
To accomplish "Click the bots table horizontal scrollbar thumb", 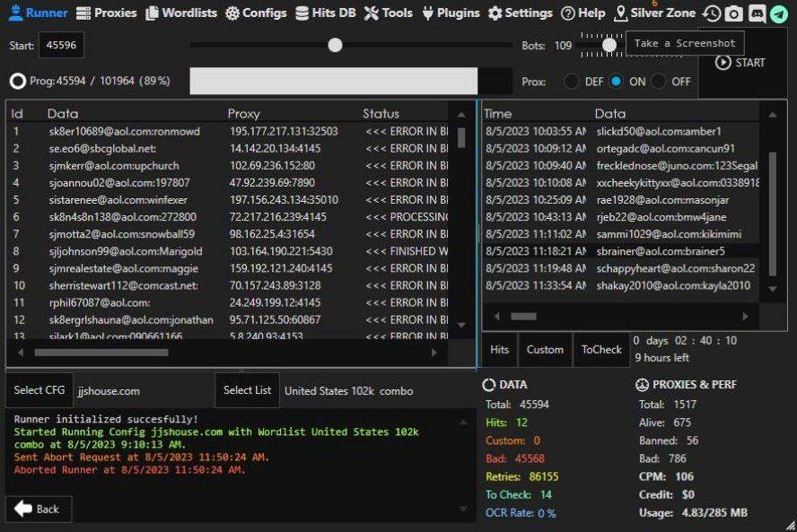I will 101,353.
